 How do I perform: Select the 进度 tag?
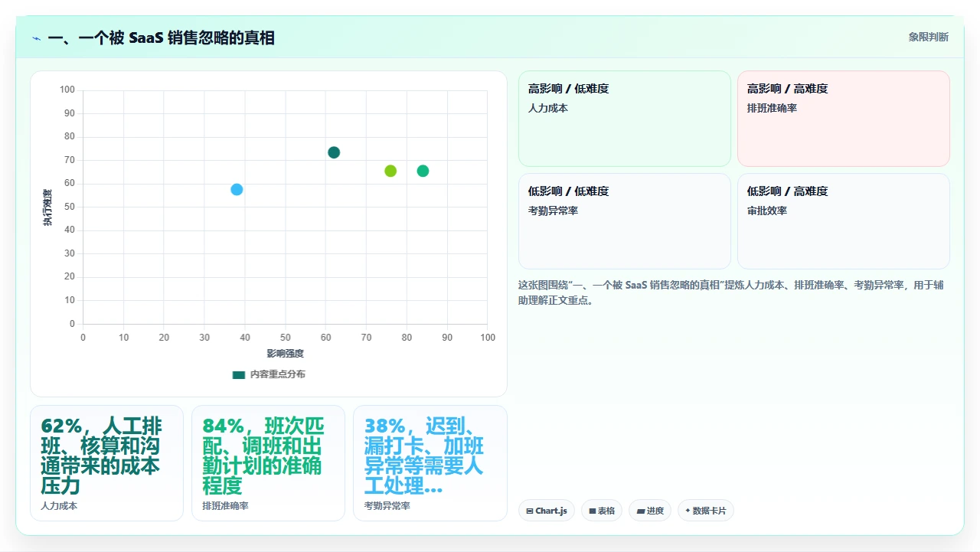click(x=650, y=511)
